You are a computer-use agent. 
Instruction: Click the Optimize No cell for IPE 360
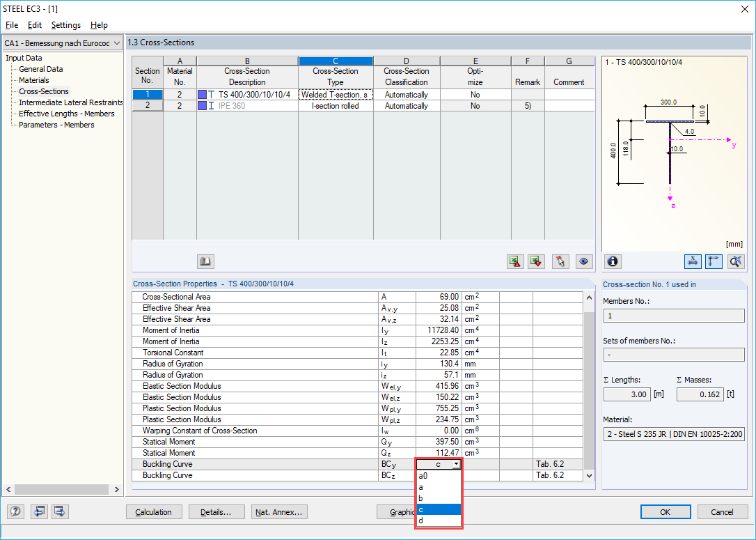(x=475, y=106)
